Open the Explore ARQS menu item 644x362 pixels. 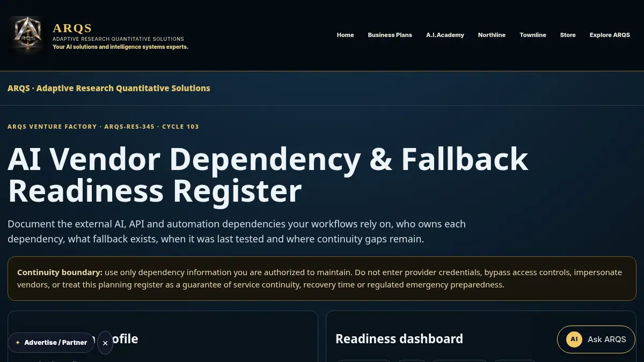coord(610,35)
